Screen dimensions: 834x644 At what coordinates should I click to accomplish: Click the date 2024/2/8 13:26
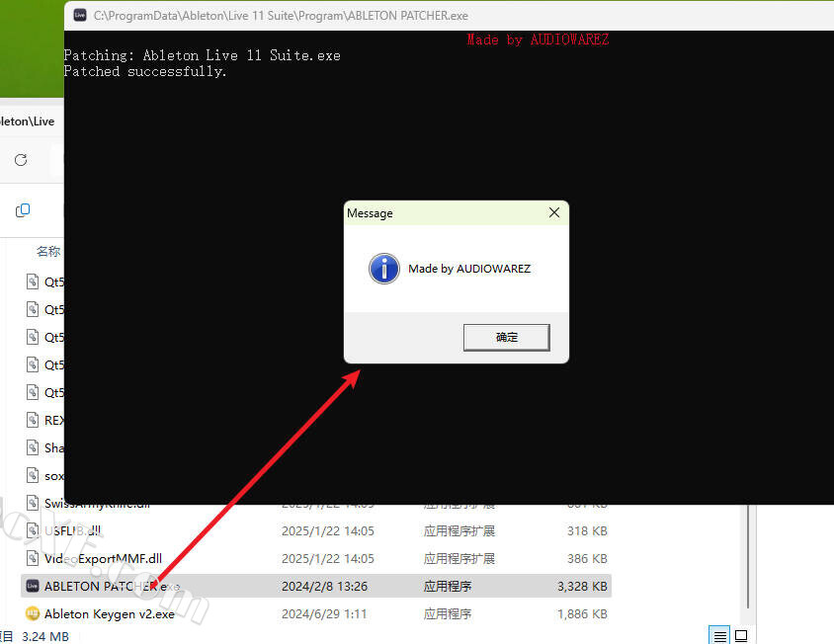click(x=324, y=586)
